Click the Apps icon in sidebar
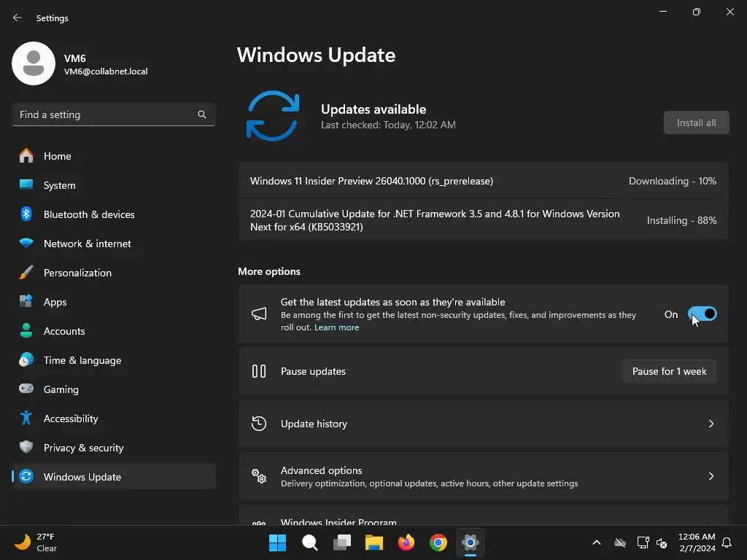This screenshot has width=747, height=560. click(26, 301)
